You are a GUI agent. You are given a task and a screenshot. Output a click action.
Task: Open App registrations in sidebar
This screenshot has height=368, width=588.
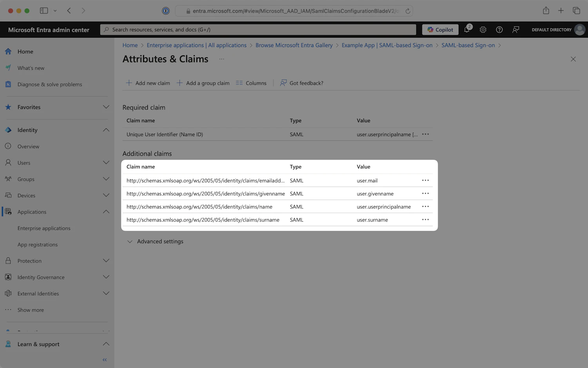pyautogui.click(x=38, y=245)
